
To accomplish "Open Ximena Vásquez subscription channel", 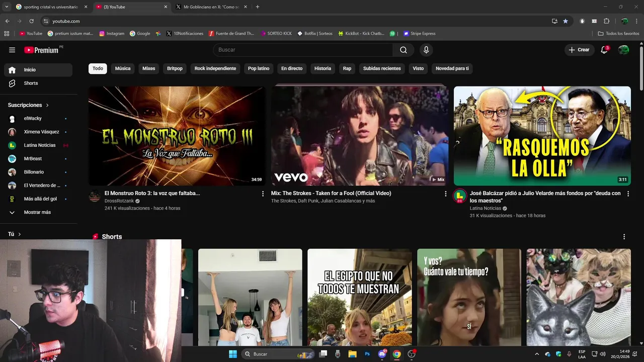I will pos(38,132).
